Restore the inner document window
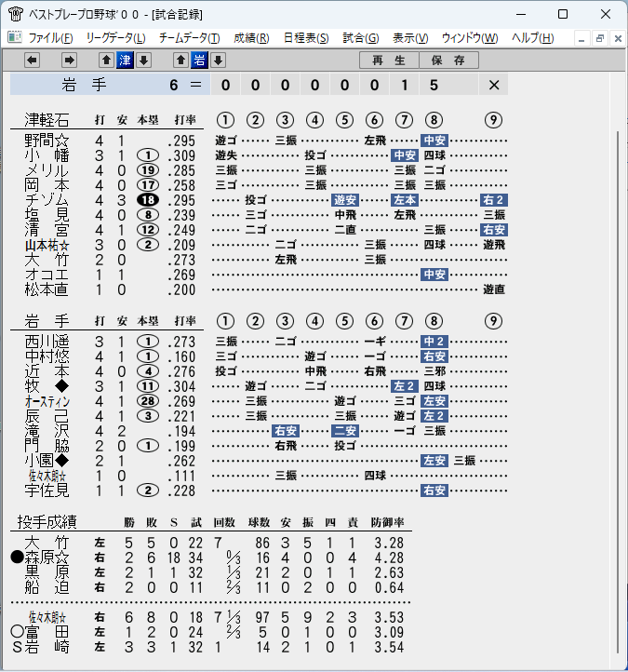 click(x=600, y=39)
